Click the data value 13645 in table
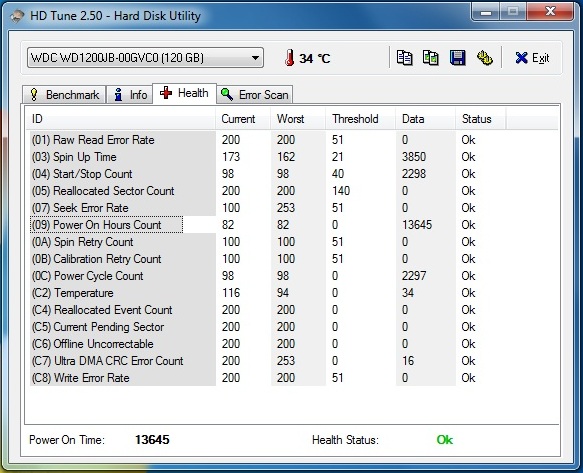This screenshot has width=583, height=473. pyautogui.click(x=417, y=225)
